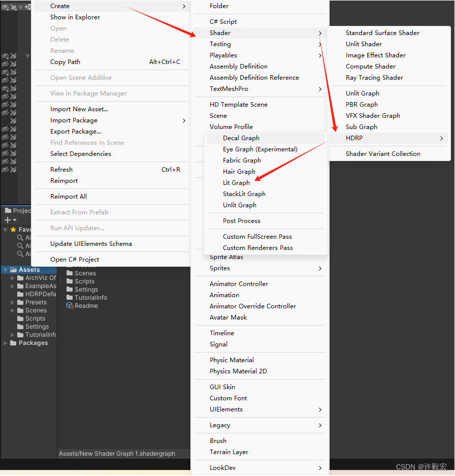Toggle a pickability icon in the Hierarchy column
The width and height of the screenshot is (455, 476).
coord(13,56)
